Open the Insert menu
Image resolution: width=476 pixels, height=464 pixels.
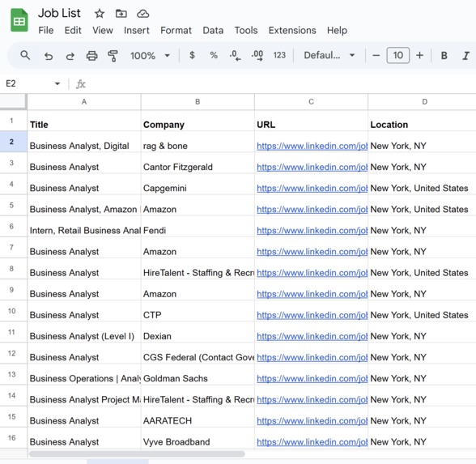pyautogui.click(x=137, y=31)
